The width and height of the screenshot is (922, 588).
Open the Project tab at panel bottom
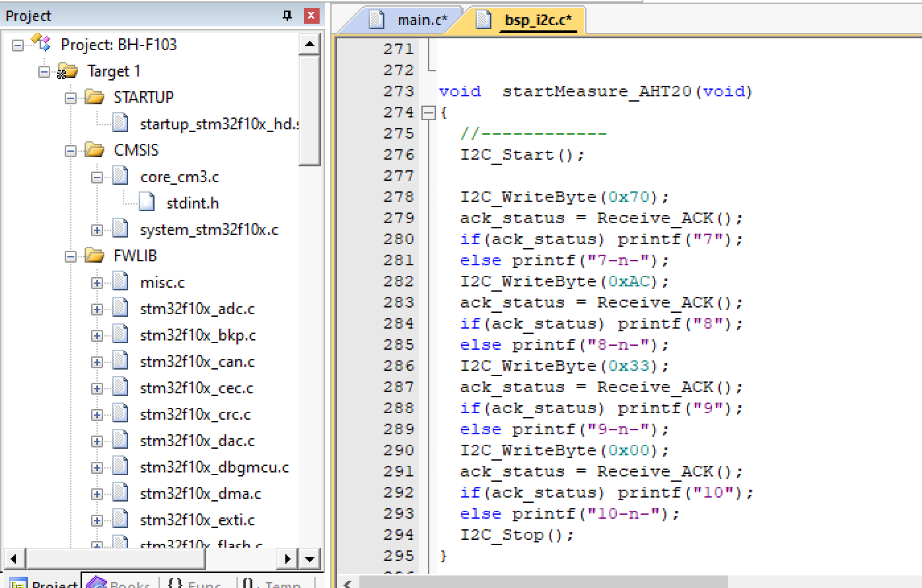(x=42, y=583)
